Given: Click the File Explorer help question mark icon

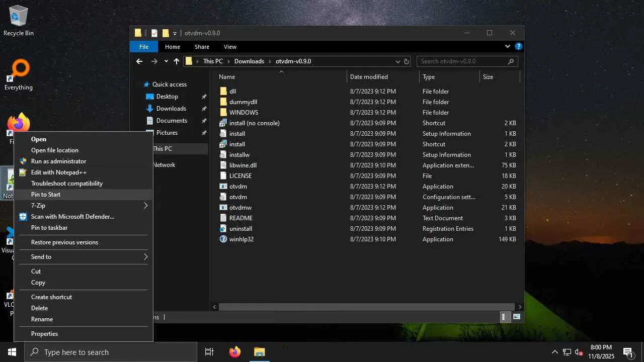Looking at the screenshot, I should (x=518, y=47).
